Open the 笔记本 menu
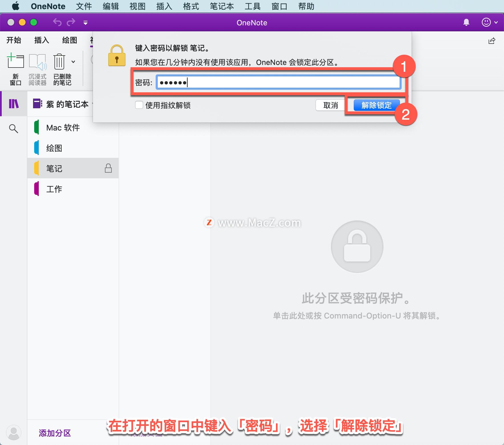Viewport: 504px width, 445px height. pyautogui.click(x=222, y=6)
